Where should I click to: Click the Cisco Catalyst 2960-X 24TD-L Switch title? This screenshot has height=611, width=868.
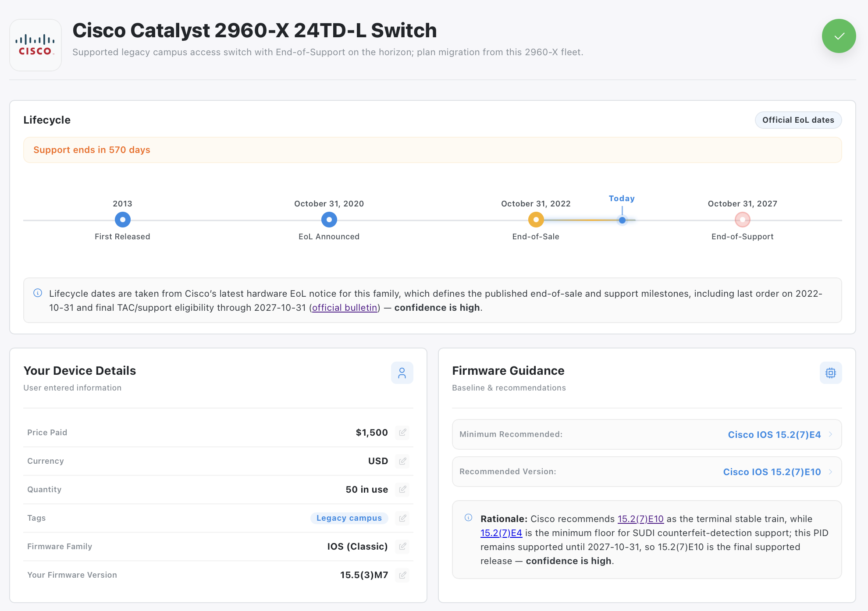(x=255, y=31)
